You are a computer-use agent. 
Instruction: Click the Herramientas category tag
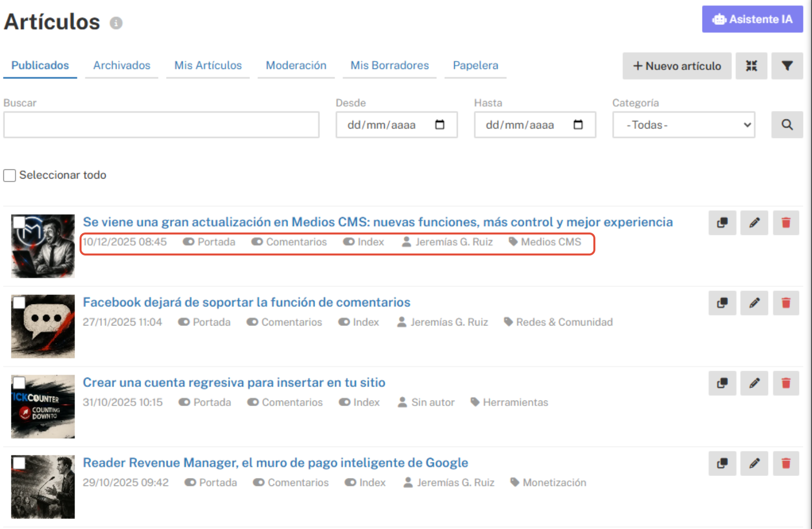pyautogui.click(x=509, y=402)
